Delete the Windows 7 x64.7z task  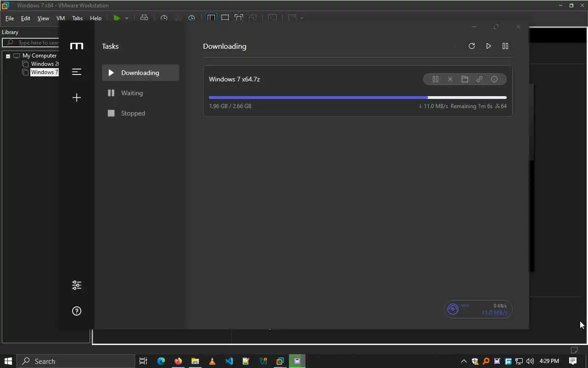tap(450, 79)
